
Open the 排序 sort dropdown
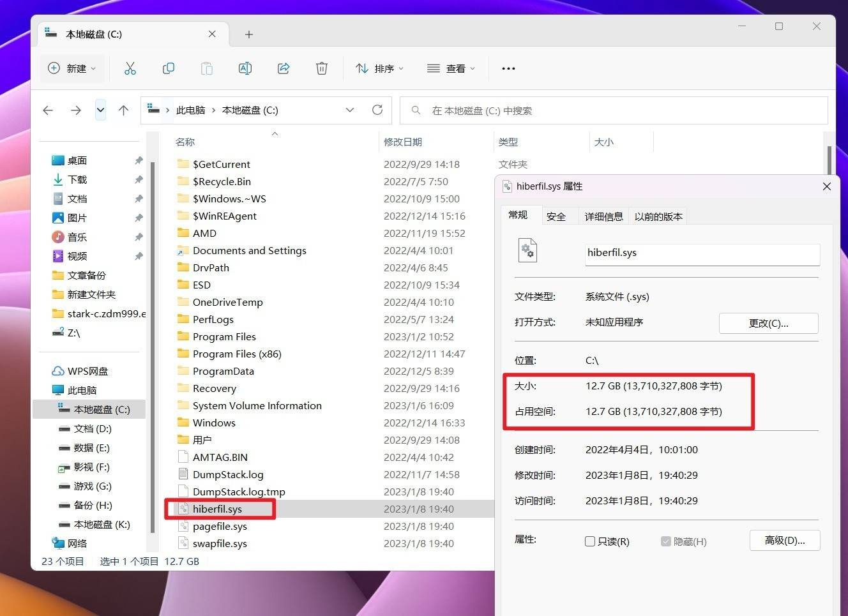coord(379,68)
